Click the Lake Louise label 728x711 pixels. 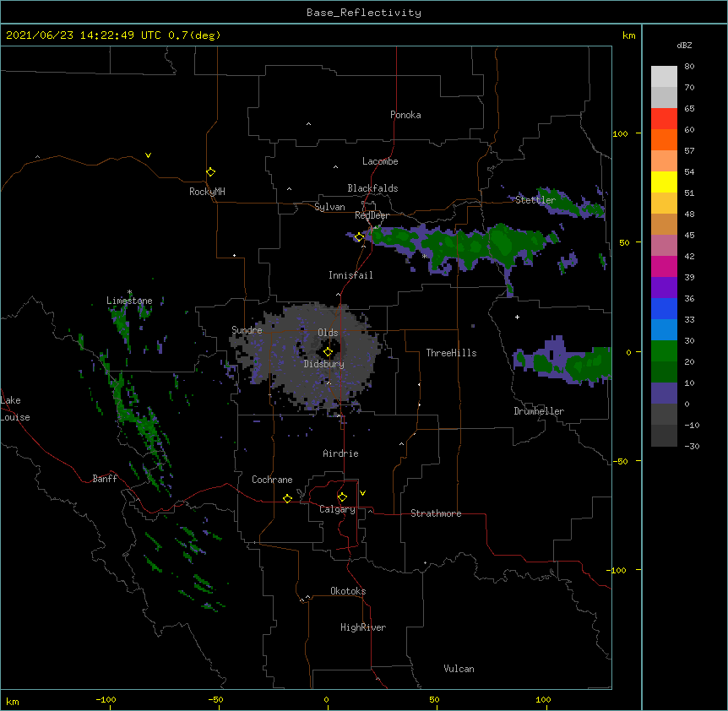(x=15, y=409)
